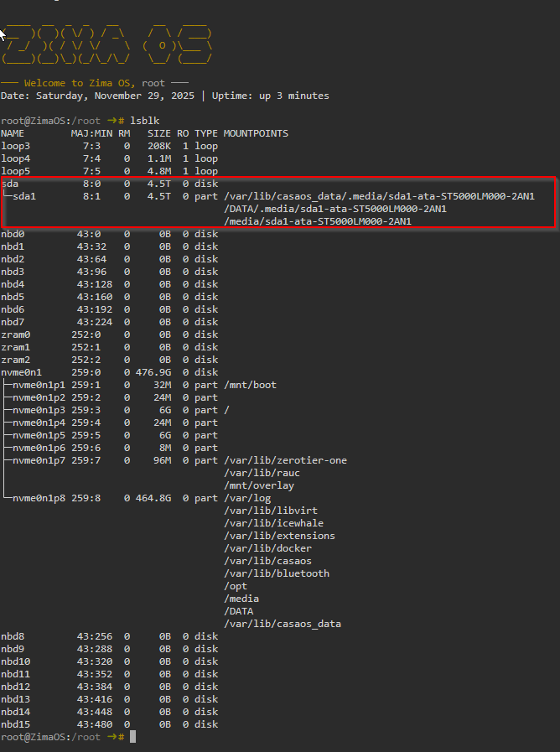Click the nvme0n1p7 partition entry
This screenshot has height=752, width=560.
tap(38, 460)
